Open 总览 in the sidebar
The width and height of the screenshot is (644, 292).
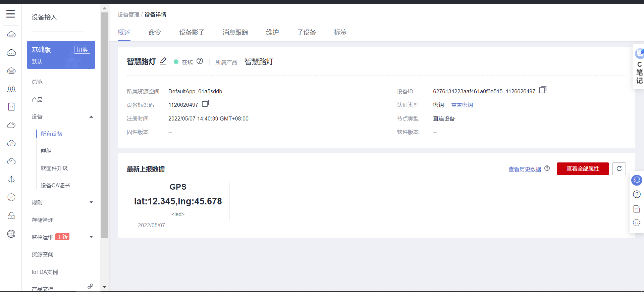pos(37,82)
